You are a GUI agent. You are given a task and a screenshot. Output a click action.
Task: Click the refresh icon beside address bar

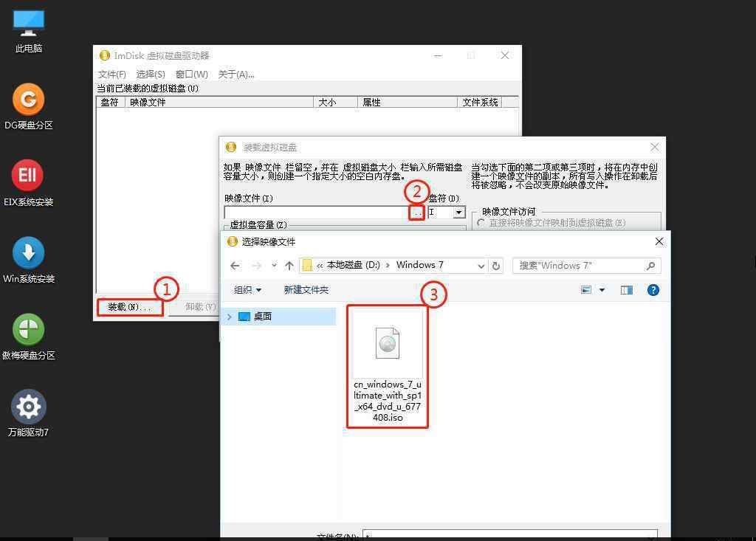click(496, 266)
